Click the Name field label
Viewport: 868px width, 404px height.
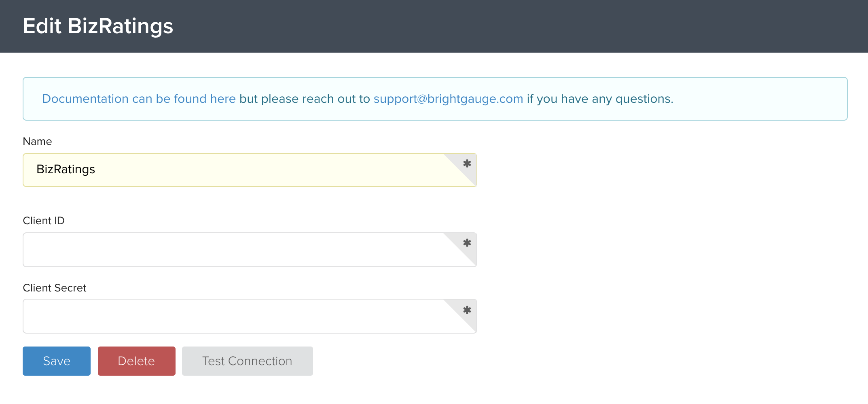pos(37,141)
